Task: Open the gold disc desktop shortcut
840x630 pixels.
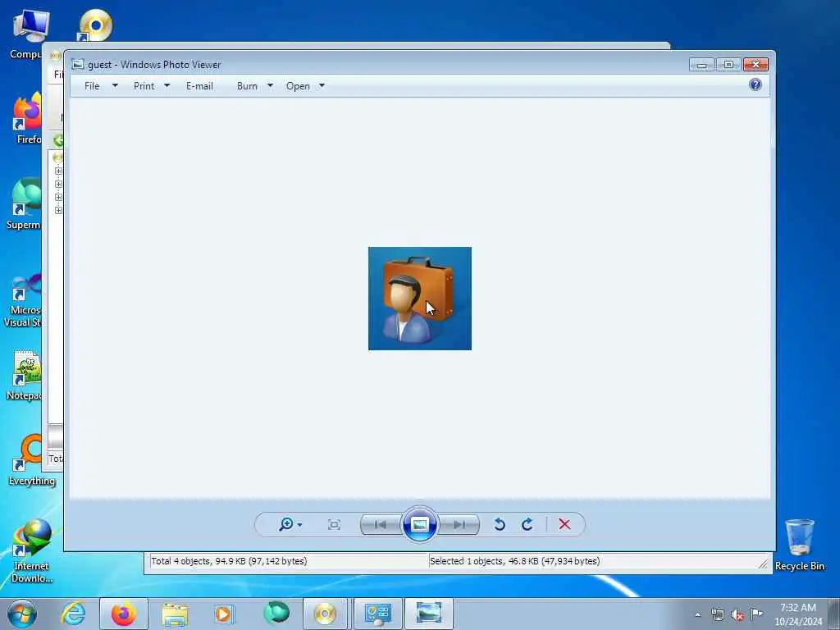Action: [x=95, y=25]
